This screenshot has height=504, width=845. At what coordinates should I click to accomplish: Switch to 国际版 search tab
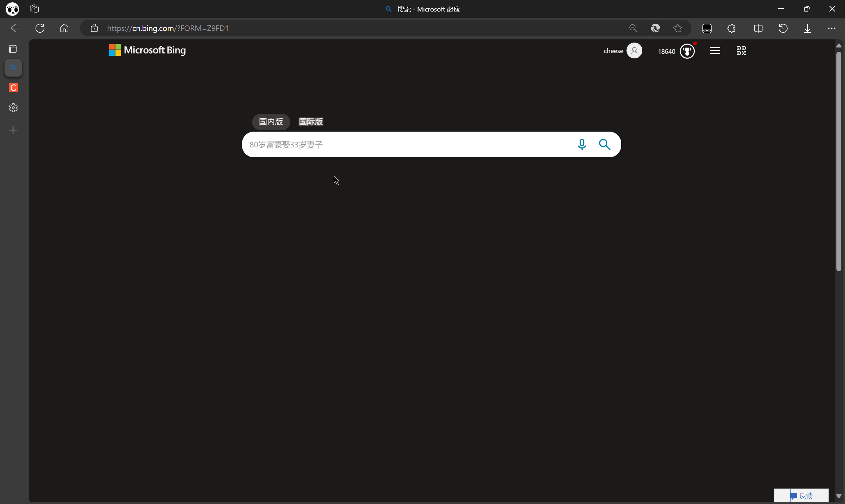point(311,122)
